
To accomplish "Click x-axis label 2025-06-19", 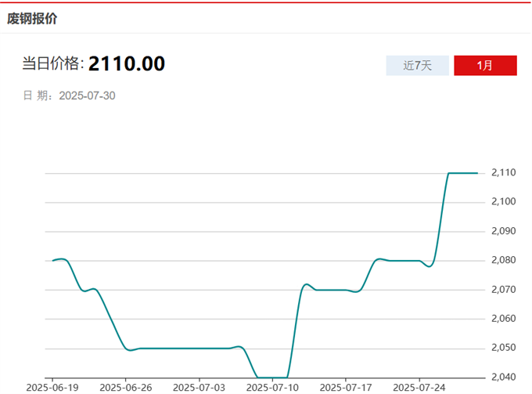I will click(x=52, y=387).
